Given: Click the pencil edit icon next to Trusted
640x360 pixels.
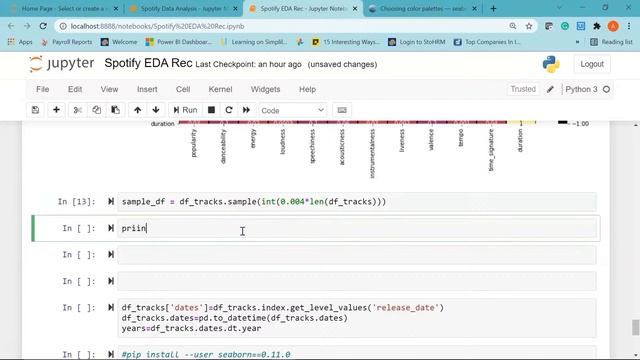Looking at the screenshot, I should [x=550, y=89].
